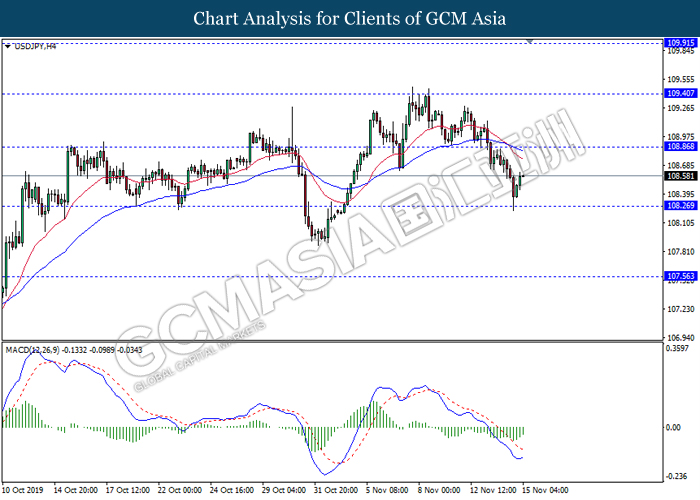The image size is (700, 500).
Task: Click the MACD 0.3597 scale value
Action: click(677, 348)
